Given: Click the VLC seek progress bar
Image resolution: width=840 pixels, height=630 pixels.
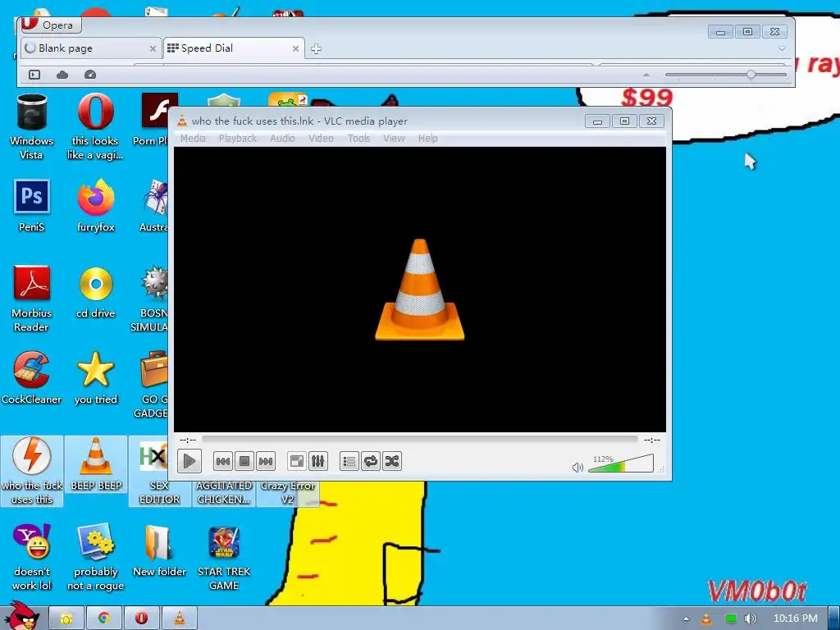Looking at the screenshot, I should click(419, 440).
